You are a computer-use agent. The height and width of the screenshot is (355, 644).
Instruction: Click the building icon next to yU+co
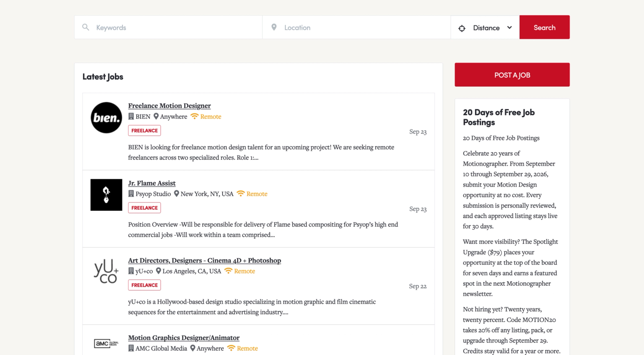131,271
